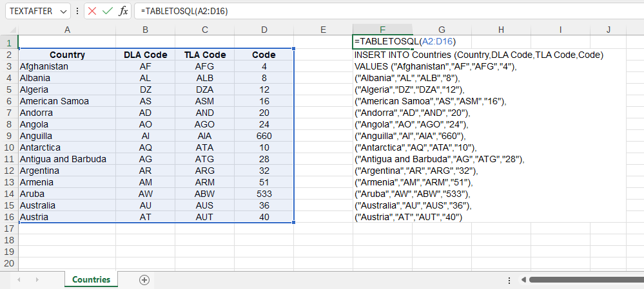644x289 pixels.
Task: Click scroll left arrow of horizontal scrollbar
Action: (x=523, y=280)
